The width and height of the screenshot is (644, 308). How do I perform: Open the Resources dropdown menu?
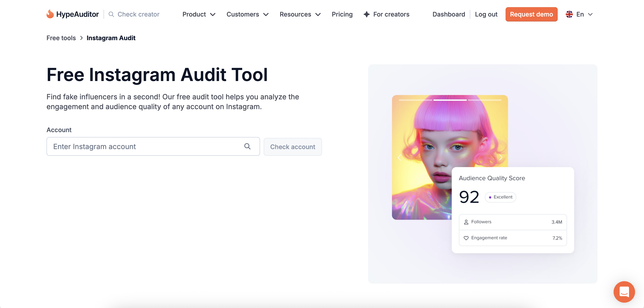click(300, 14)
